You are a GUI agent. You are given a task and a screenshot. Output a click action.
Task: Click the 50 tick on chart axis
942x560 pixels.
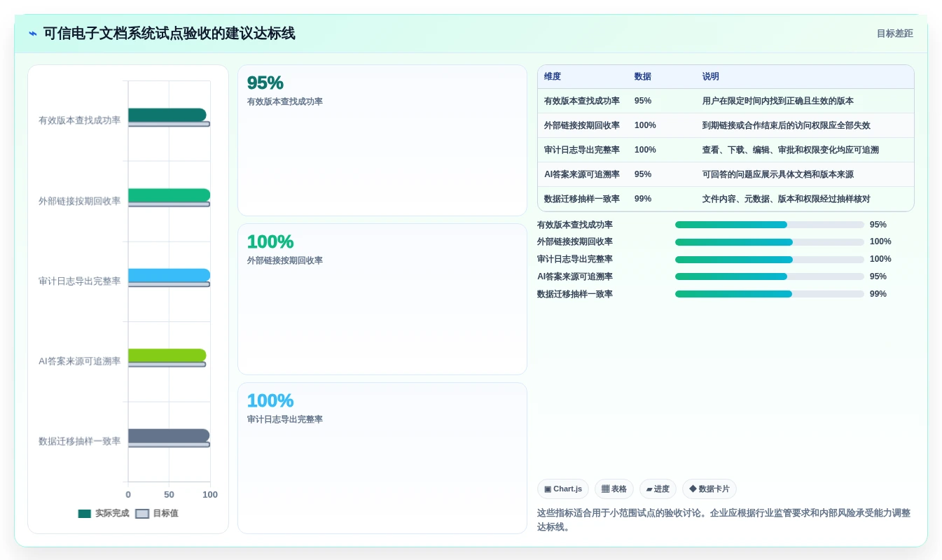click(x=169, y=495)
